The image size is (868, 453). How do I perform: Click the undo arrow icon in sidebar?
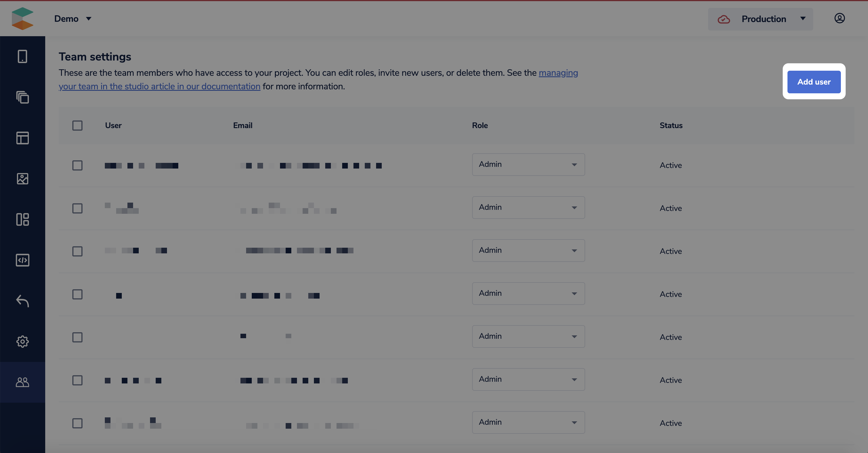[x=22, y=301]
